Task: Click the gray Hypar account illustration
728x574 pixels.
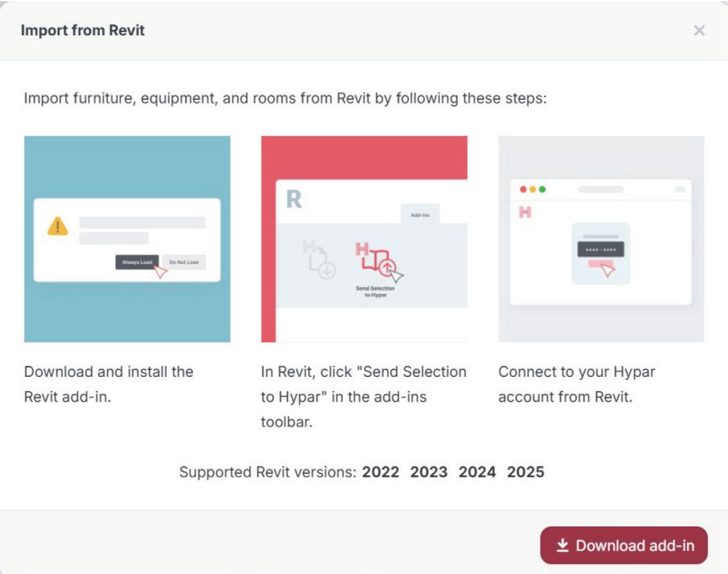Action: 601,239
